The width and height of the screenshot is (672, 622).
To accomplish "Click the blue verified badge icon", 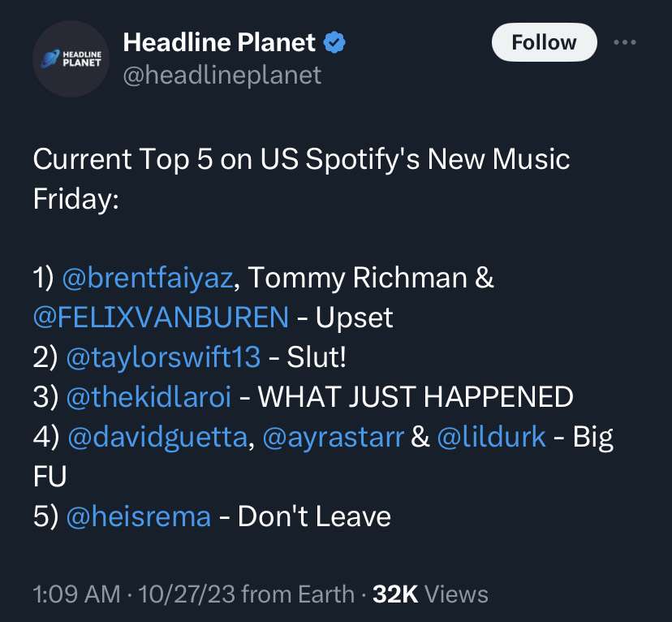I will pos(334,42).
